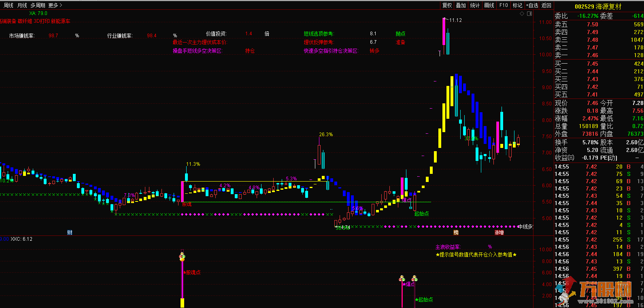
Task: Click stock title 002529 海源复材
Action: pos(598,6)
